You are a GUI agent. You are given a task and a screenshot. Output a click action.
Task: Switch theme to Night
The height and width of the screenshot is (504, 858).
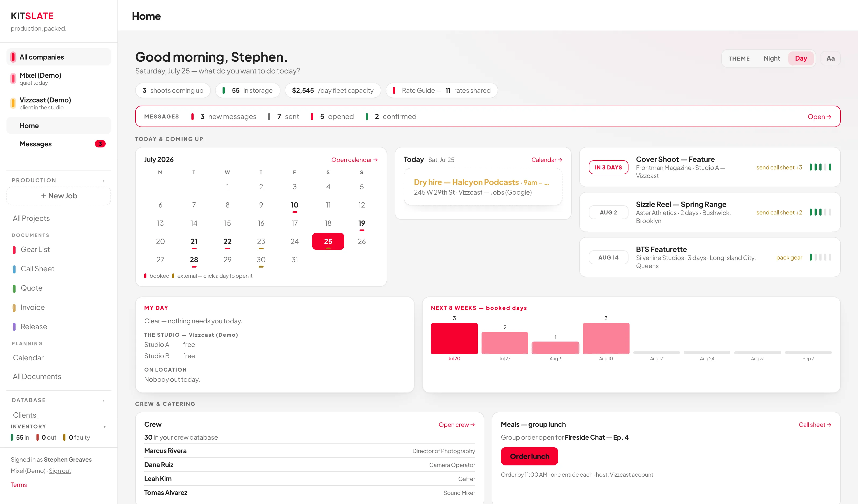[x=771, y=58]
